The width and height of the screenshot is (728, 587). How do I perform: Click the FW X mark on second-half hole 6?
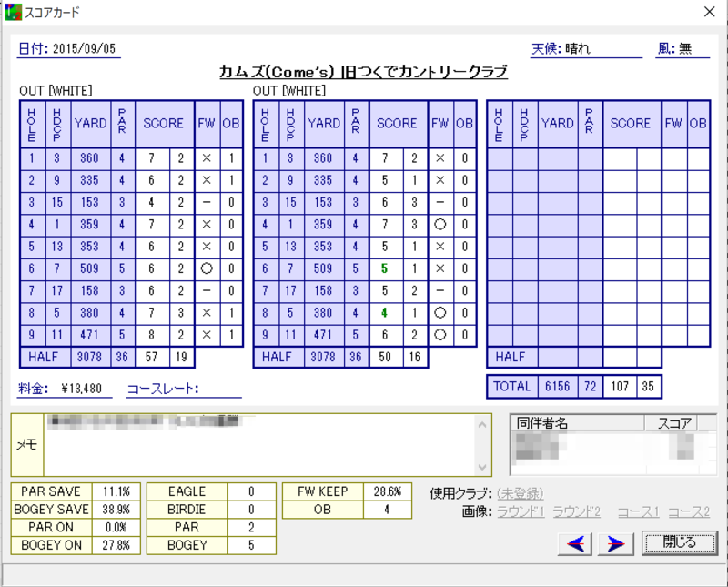tap(440, 268)
